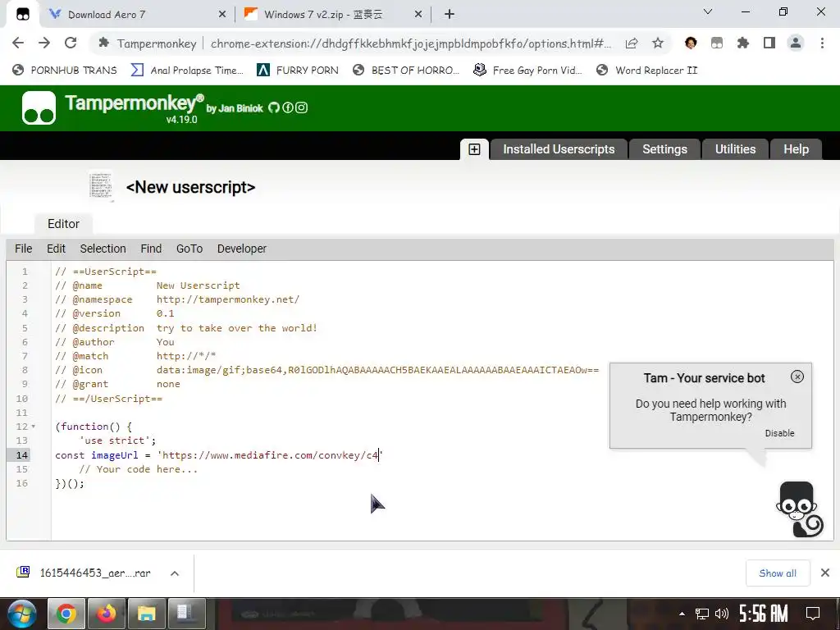This screenshot has height=630, width=840.
Task: Click the Tampermonkey logo in header
Action: [x=39, y=107]
